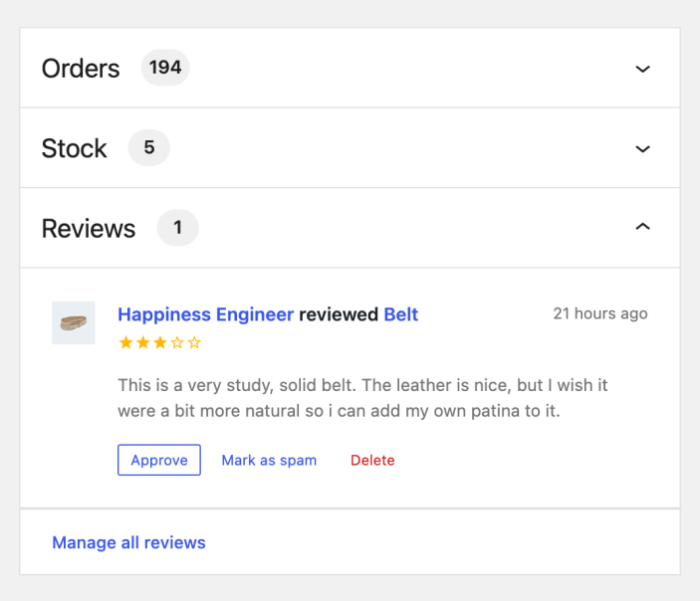Screen dimensions: 700x601
Task: Click the Orders count badge 194
Action: [x=165, y=68]
